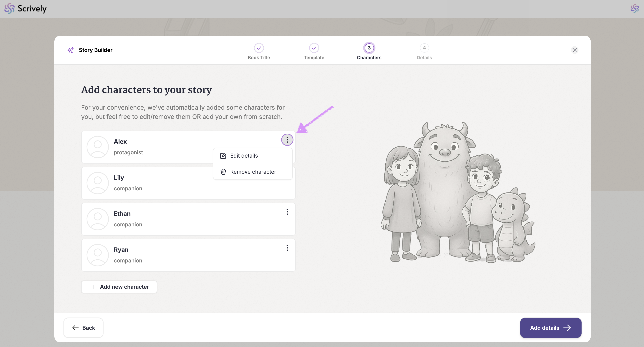Click Lily's avatar placeholder icon
Screen dimensions: 644x347
[98, 183]
